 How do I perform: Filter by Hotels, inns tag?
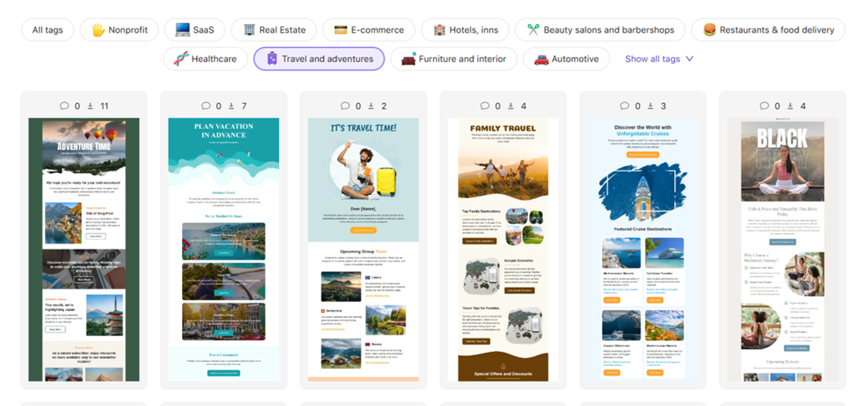pos(465,30)
